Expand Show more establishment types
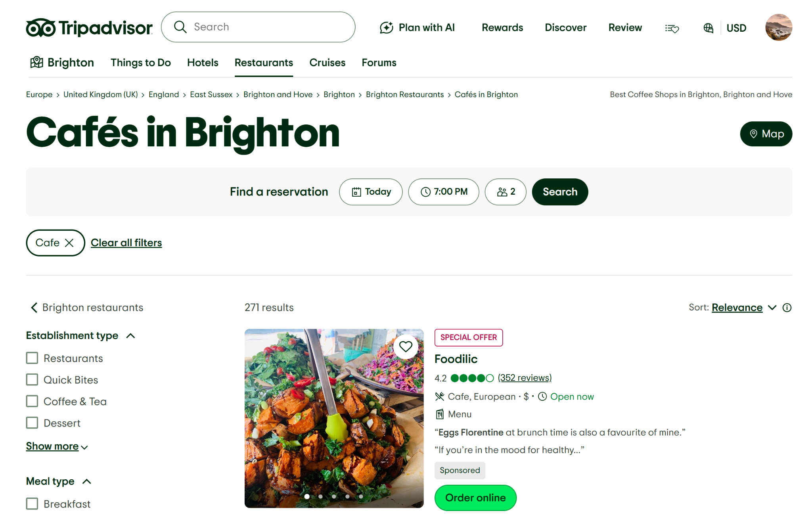812x515 pixels. [57, 446]
